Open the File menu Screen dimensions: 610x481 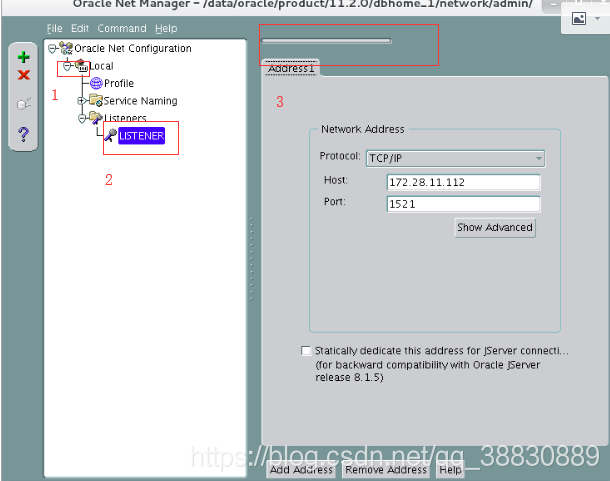[x=54, y=28]
